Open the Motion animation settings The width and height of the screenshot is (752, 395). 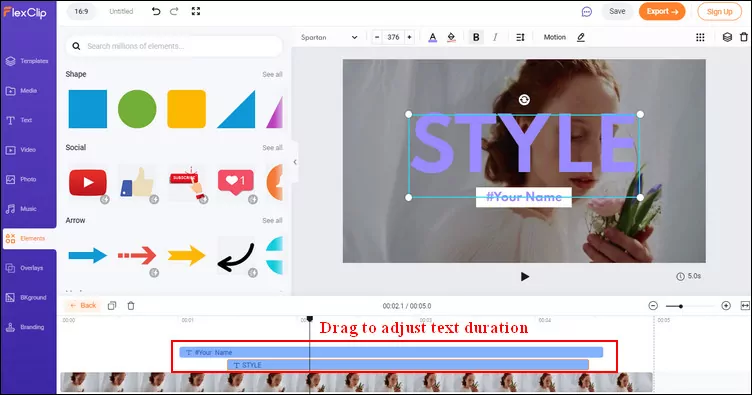pyautogui.click(x=554, y=37)
